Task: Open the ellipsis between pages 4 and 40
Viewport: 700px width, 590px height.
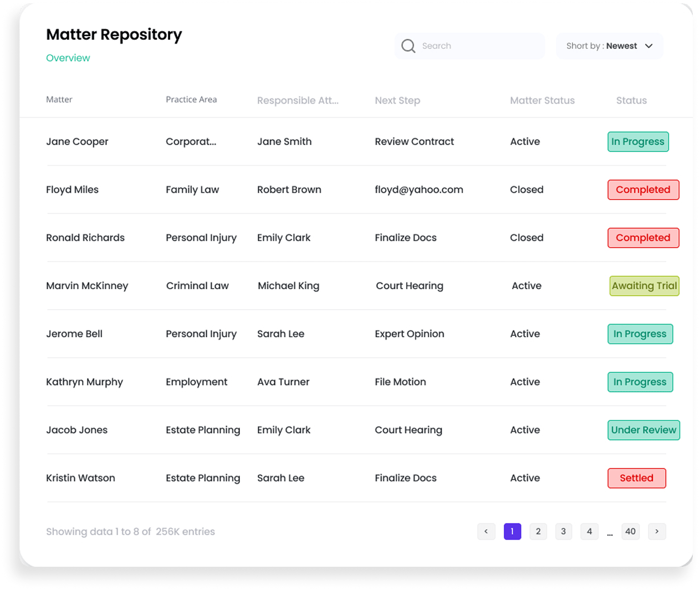Action: [x=610, y=531]
